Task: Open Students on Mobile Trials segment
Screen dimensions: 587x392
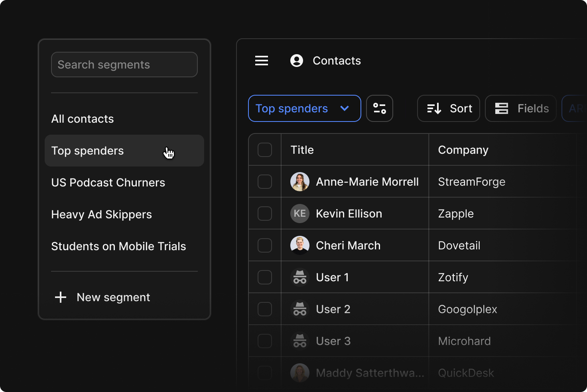Action: click(x=118, y=246)
